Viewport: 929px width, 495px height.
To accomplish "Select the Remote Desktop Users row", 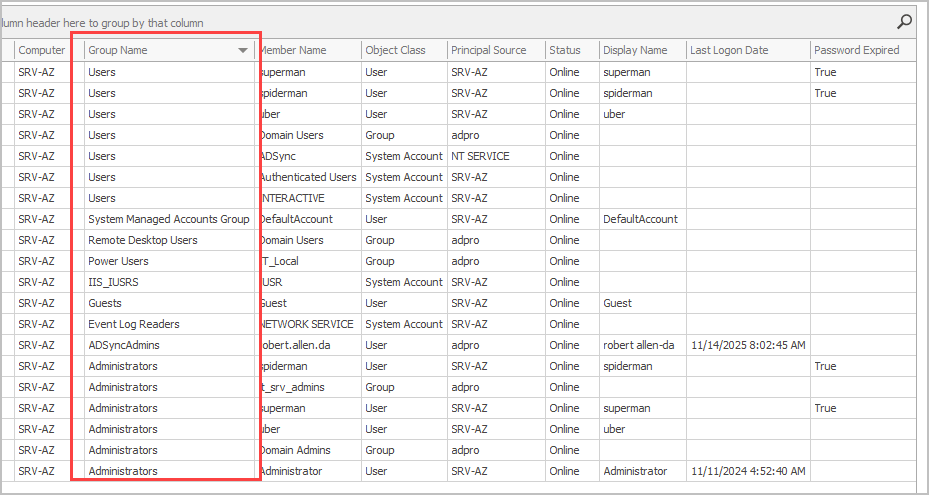I will 143,240.
